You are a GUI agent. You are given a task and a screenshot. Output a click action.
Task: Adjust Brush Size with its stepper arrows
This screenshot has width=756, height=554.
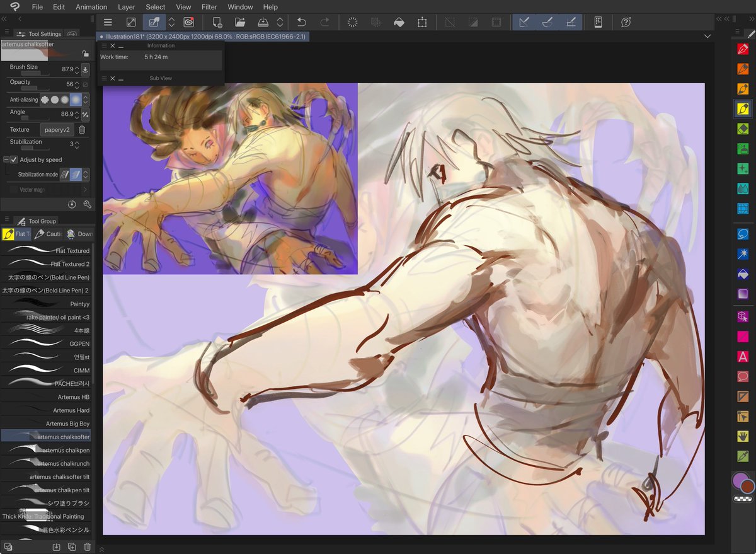[x=77, y=69]
